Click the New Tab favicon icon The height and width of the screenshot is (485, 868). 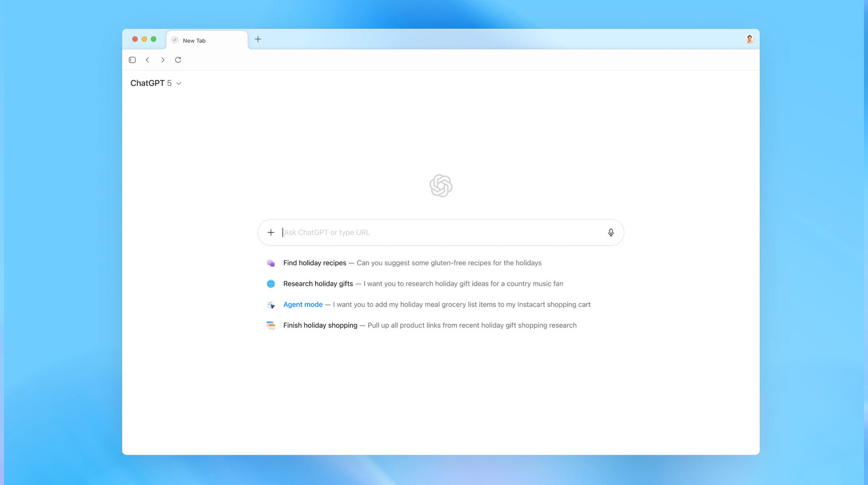[175, 40]
